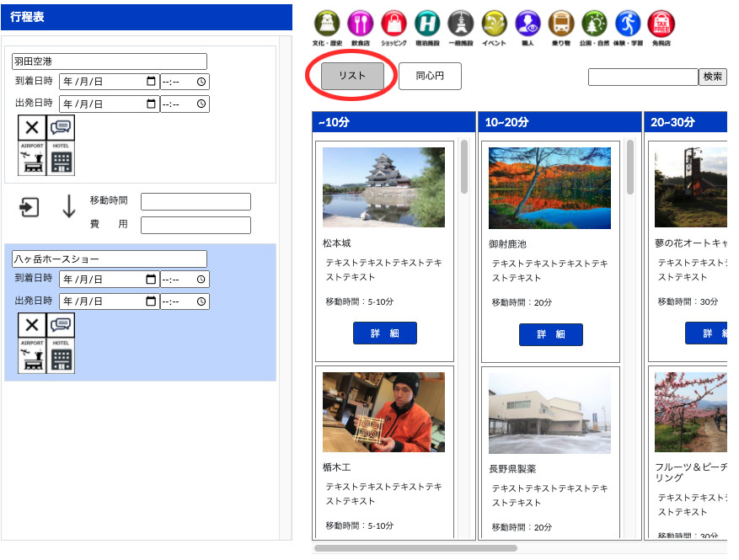Click the 行程表 panel vertical scrollbar
739x560 pixels.
point(285,287)
